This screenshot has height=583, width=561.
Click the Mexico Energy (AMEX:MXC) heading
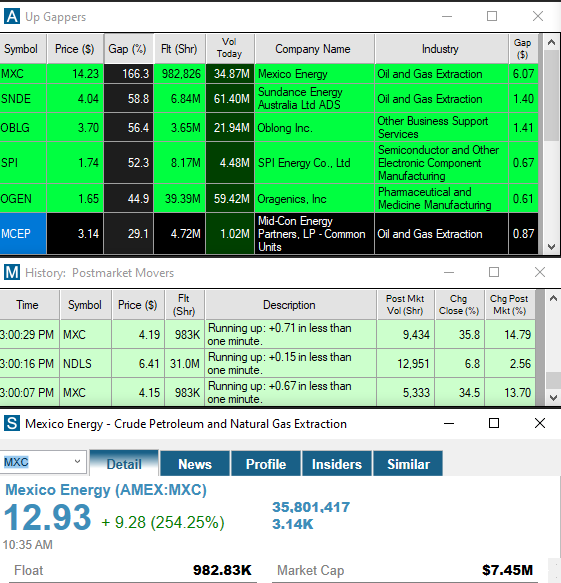click(x=106, y=490)
